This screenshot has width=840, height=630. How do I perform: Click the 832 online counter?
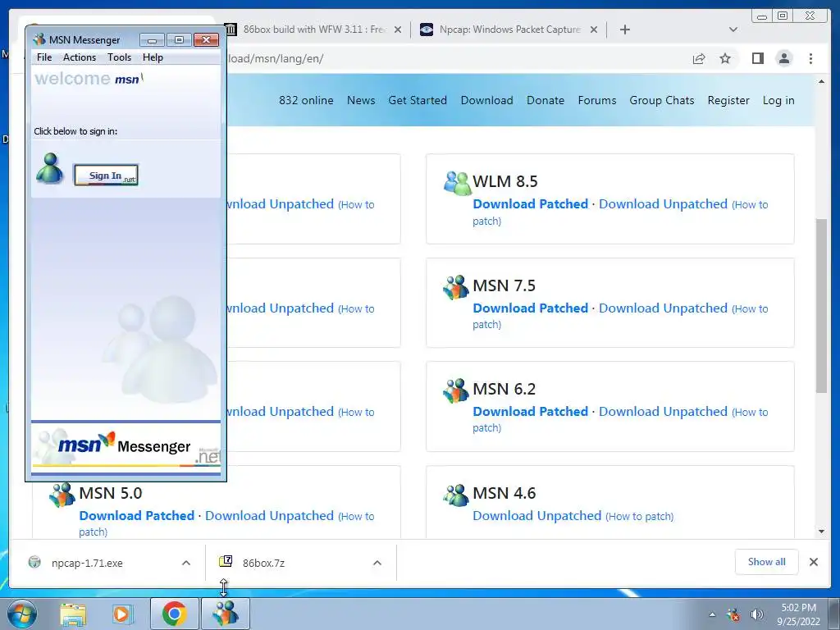(306, 100)
